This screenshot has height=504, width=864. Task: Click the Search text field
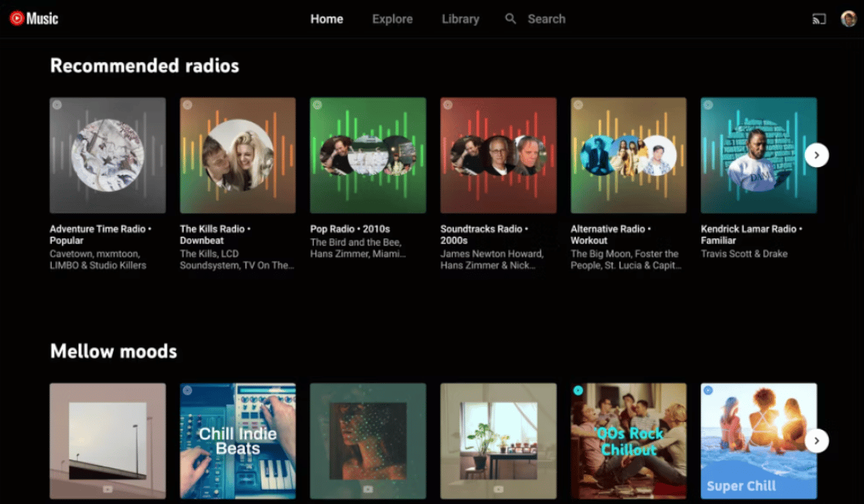(x=546, y=19)
